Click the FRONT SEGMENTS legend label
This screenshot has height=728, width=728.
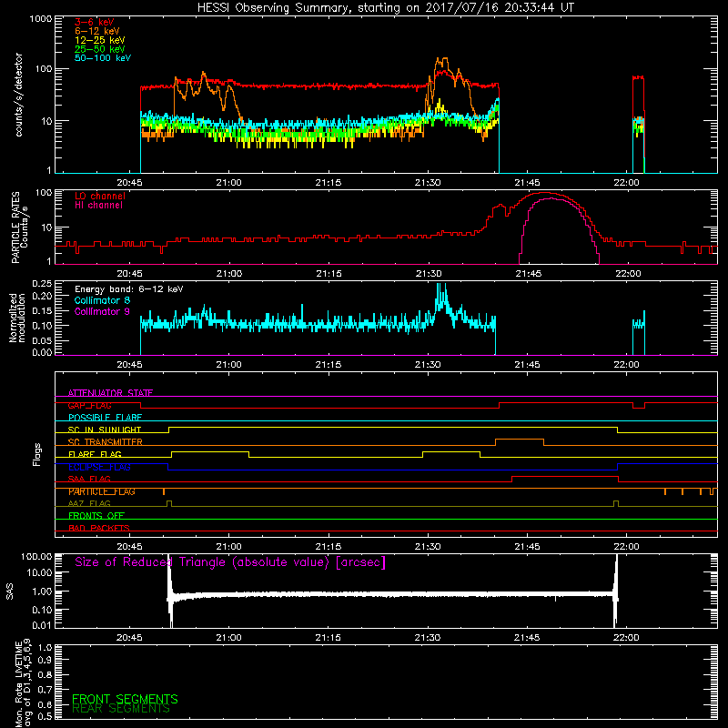(x=125, y=699)
